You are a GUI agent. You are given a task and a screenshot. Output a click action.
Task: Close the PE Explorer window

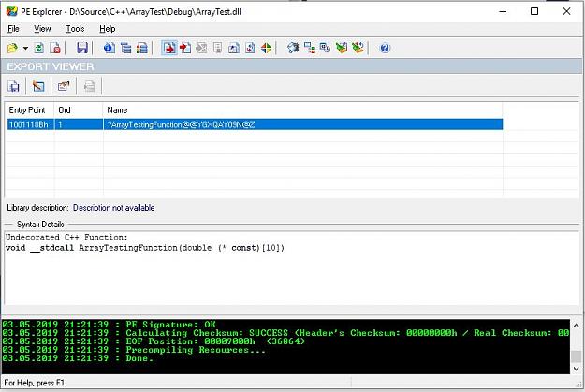point(566,11)
